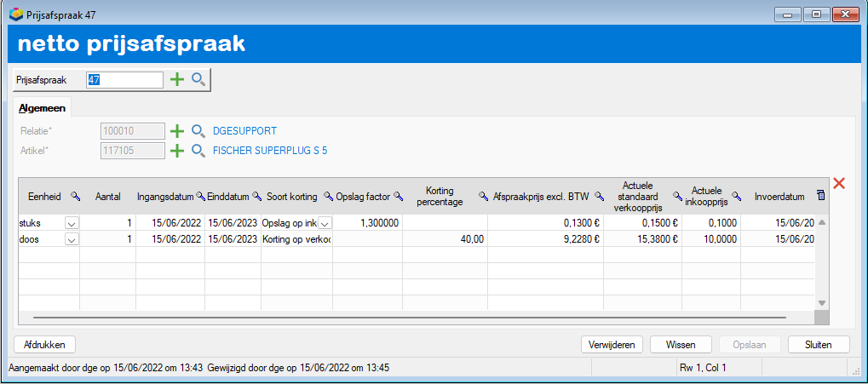The width and height of the screenshot is (868, 384).
Task: Select inkoopprijs cell 10,0000
Action: tap(711, 239)
